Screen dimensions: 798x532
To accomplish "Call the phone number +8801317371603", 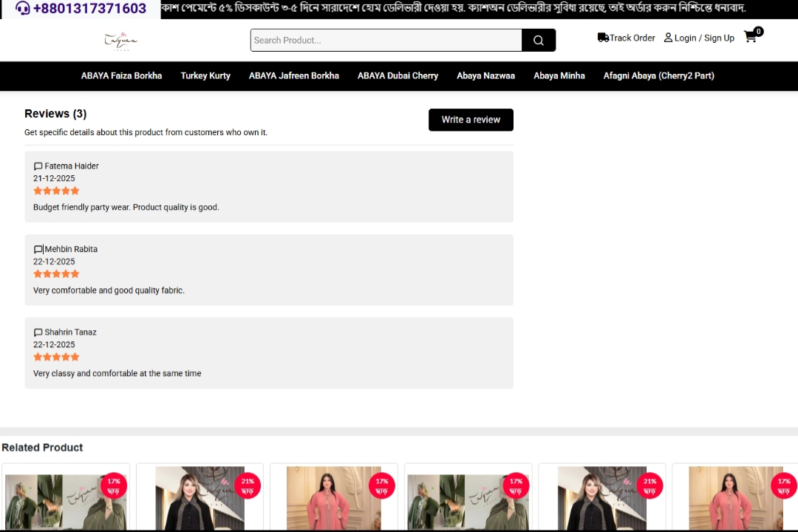I will 89,9.
